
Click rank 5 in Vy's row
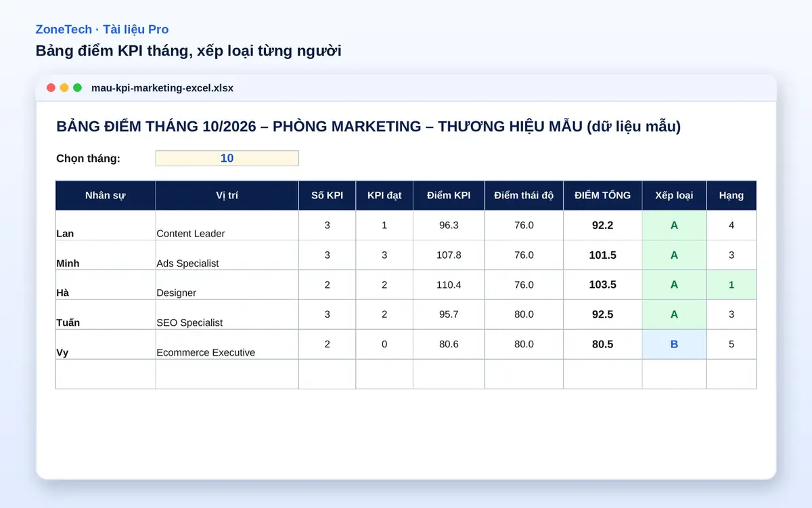[731, 345]
